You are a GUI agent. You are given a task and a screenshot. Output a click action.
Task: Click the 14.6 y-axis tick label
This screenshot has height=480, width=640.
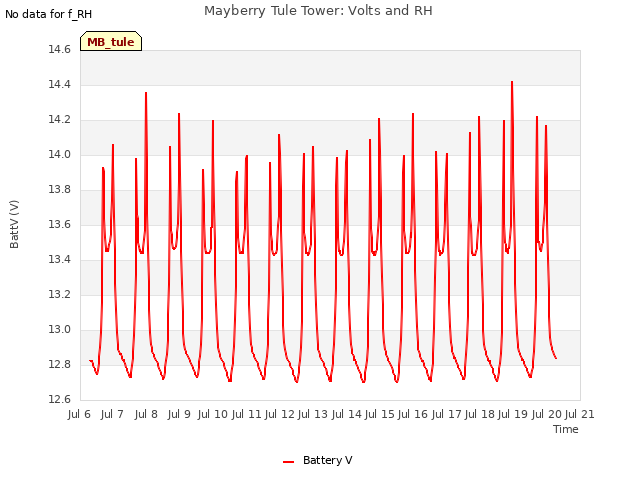pyautogui.click(x=60, y=49)
